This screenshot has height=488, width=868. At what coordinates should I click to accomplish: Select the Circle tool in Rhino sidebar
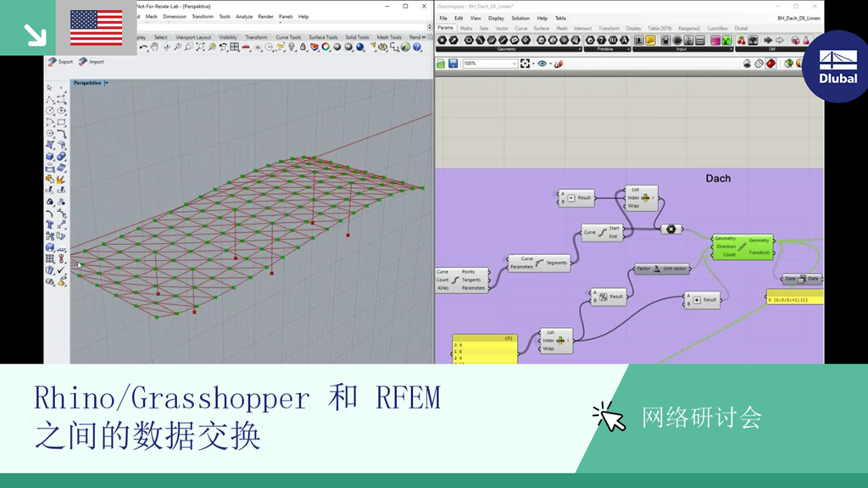click(x=50, y=111)
